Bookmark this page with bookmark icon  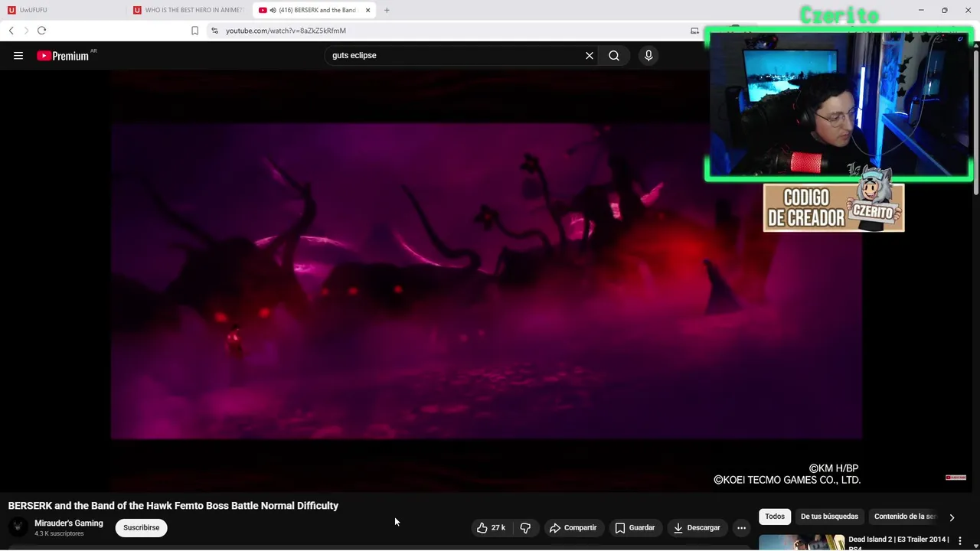pyautogui.click(x=194, y=31)
